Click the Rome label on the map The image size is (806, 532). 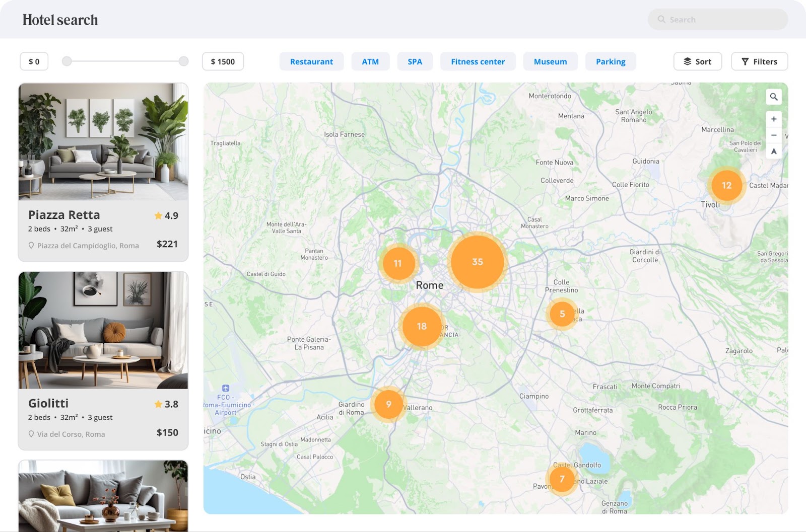[x=430, y=285]
